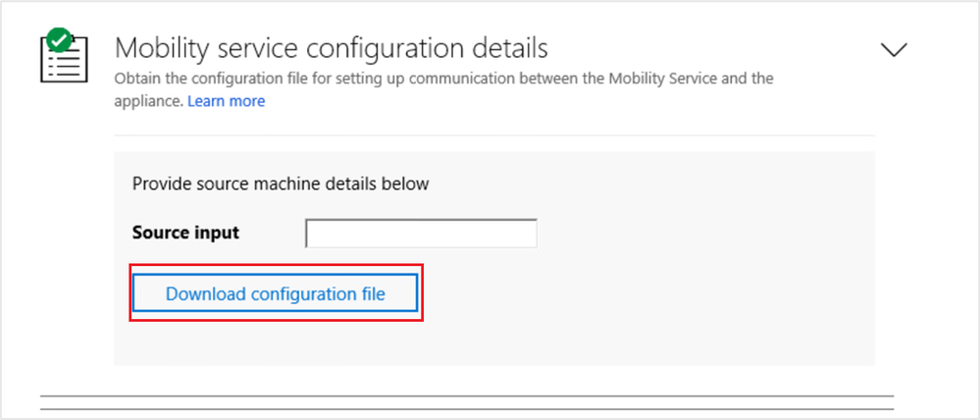The image size is (980, 420).
Task: Click the Mobility service configuration details heading
Action: click(x=332, y=47)
